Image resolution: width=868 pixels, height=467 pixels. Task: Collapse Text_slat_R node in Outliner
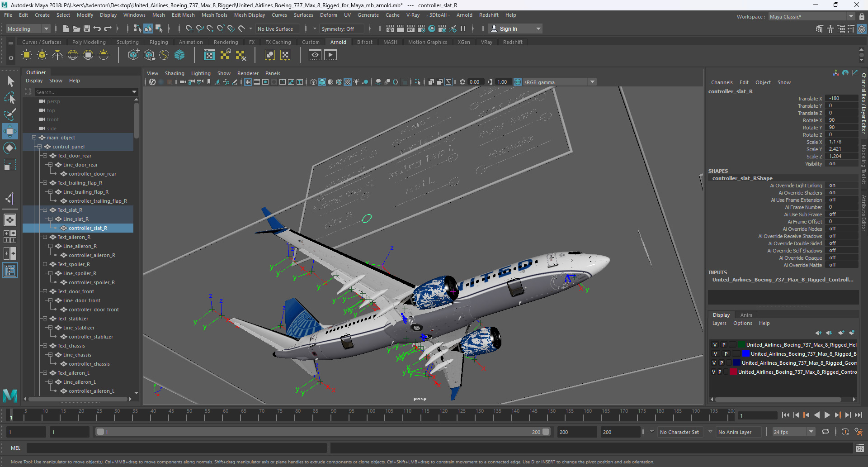[45, 210]
